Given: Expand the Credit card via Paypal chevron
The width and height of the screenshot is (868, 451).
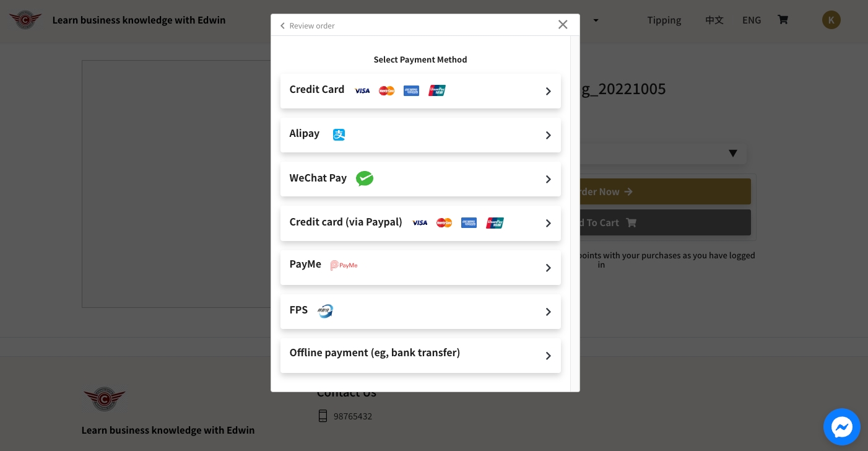Looking at the screenshot, I should [x=548, y=223].
